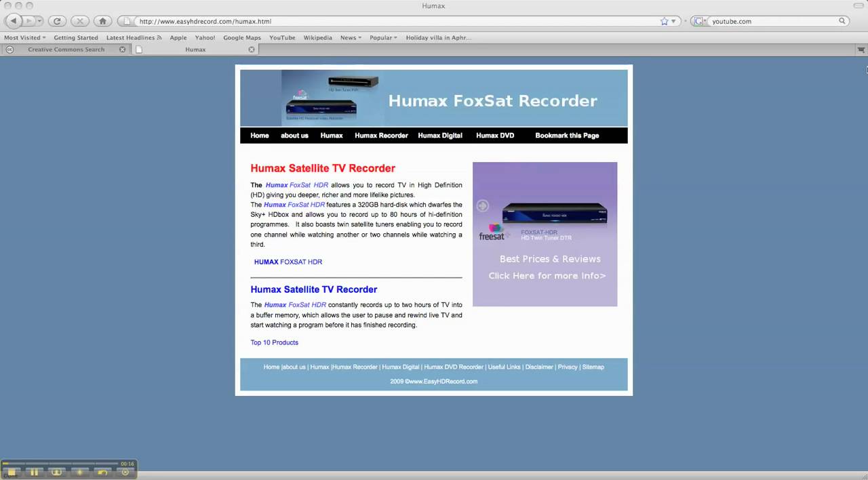Click Bookmark this Page in nav bar

click(x=567, y=136)
